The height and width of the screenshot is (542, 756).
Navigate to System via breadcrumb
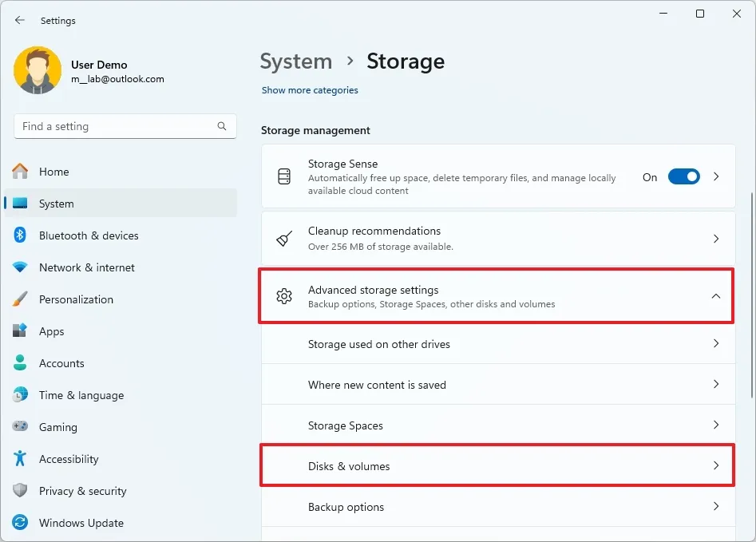295,61
